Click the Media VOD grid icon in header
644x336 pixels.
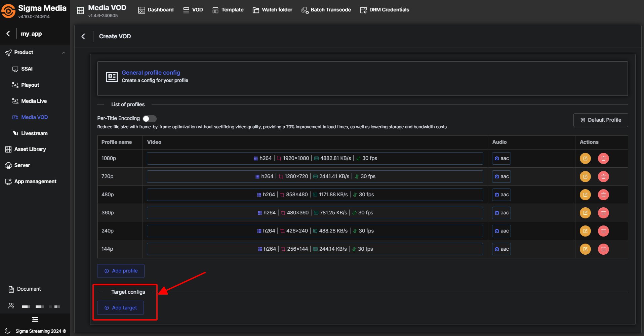pyautogui.click(x=80, y=10)
